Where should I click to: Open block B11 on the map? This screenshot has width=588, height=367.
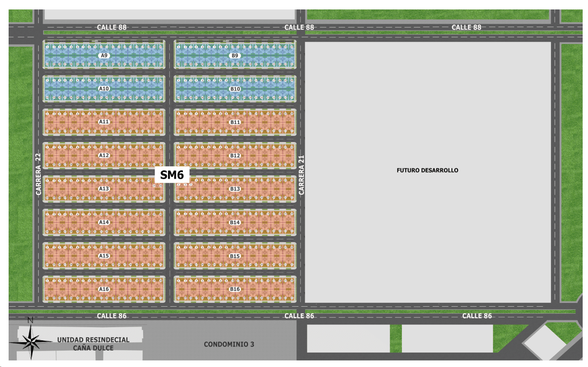[x=235, y=122]
